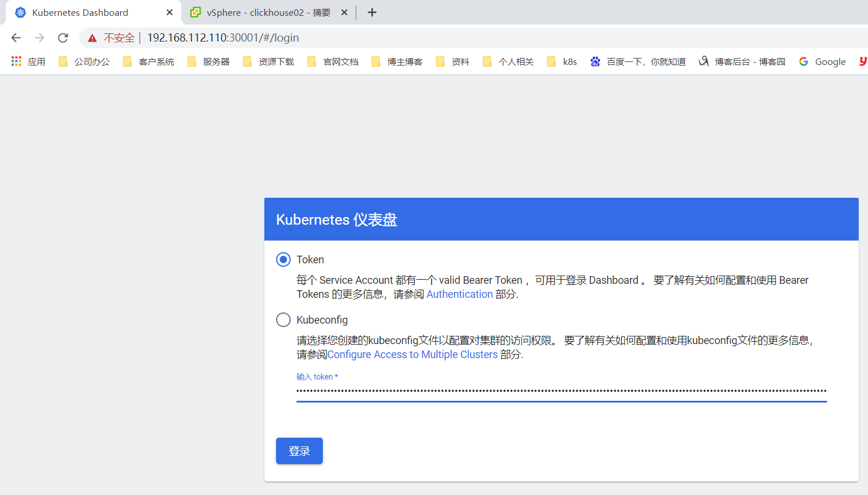Close the Kubernetes Dashboard tab

click(x=170, y=12)
